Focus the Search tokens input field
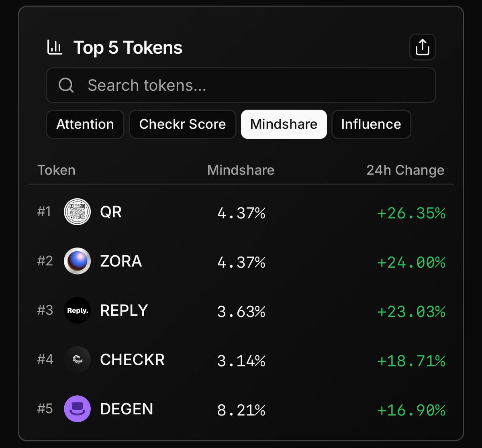 click(241, 85)
